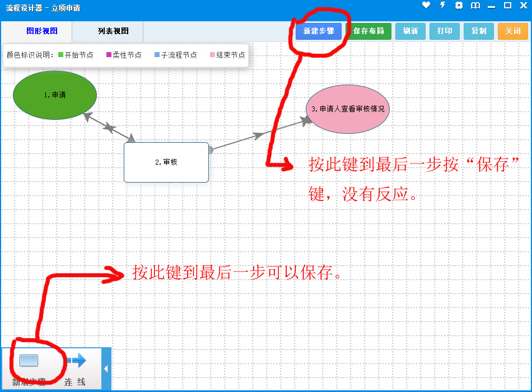Click the 复制 button

click(x=479, y=31)
